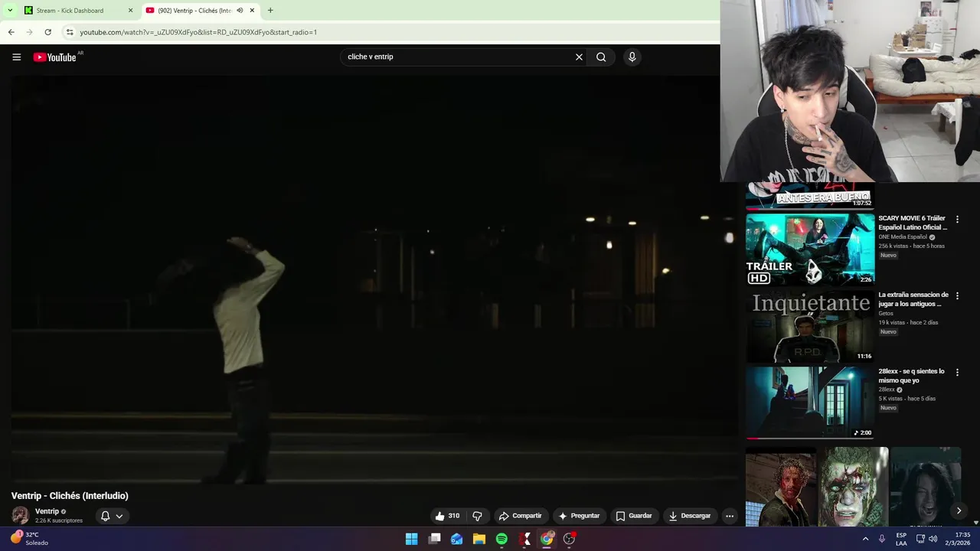Image resolution: width=980 pixels, height=551 pixels.
Task: Open taskbar microphone indicator
Action: 882,539
